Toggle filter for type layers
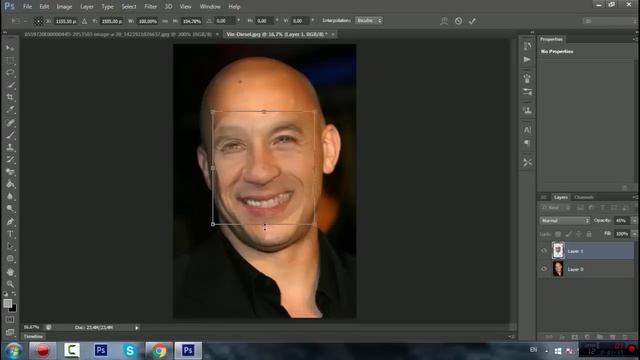 (x=602, y=208)
